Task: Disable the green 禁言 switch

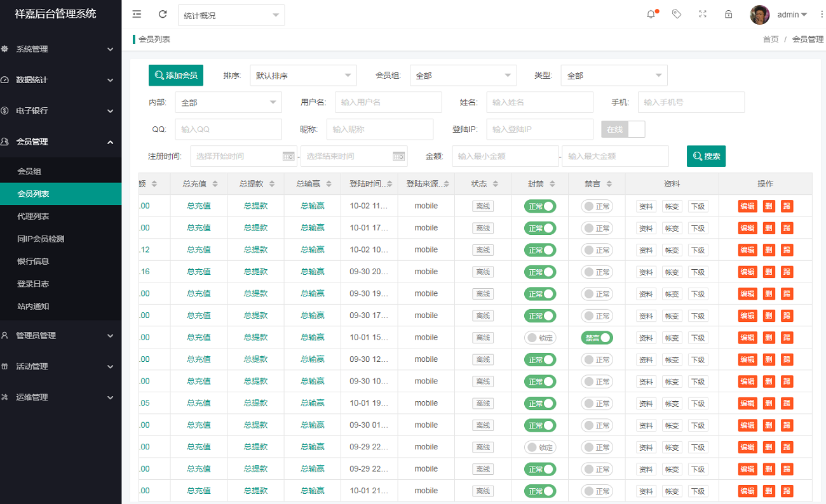Action: point(597,338)
